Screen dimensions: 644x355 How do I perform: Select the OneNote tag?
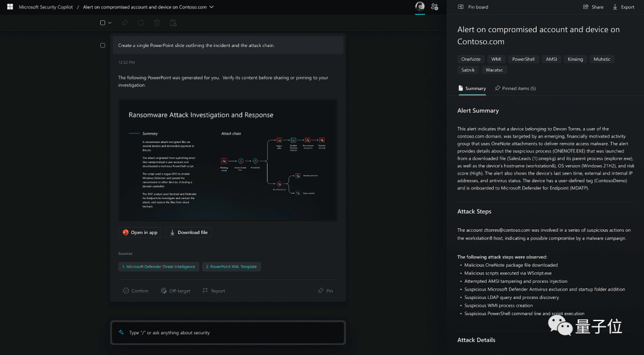[x=470, y=59]
